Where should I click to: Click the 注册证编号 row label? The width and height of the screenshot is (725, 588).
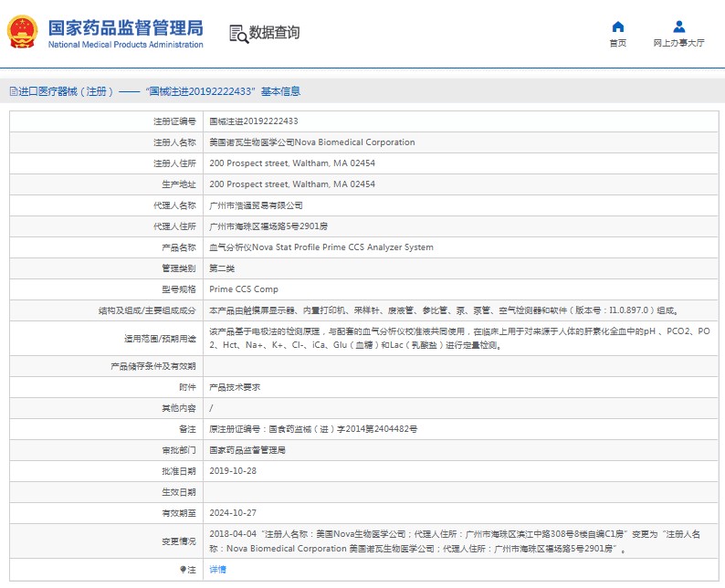coord(174,121)
